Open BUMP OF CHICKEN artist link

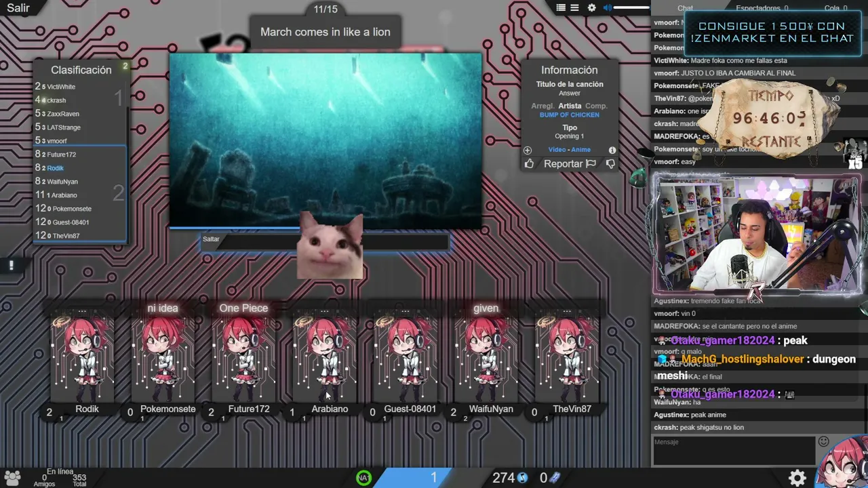570,115
